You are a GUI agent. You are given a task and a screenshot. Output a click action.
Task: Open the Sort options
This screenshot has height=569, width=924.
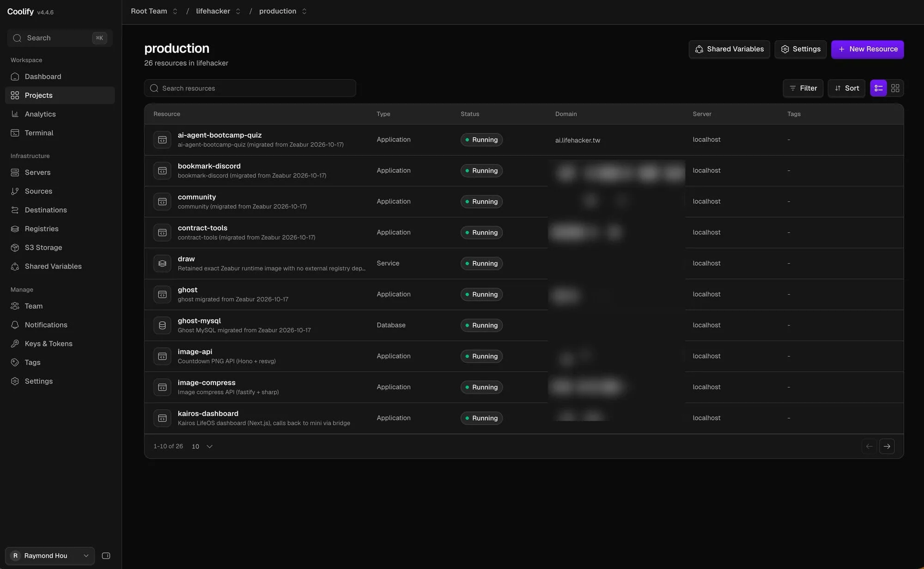pos(846,88)
